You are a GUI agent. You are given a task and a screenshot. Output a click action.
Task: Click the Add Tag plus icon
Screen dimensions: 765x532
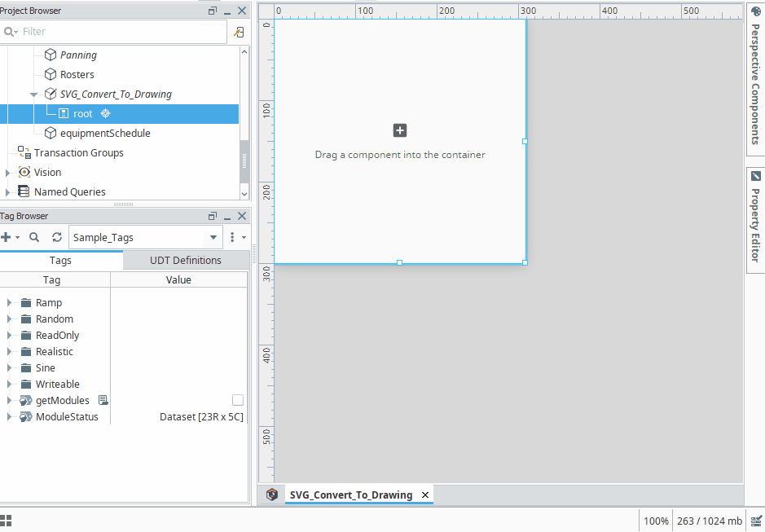click(x=8, y=237)
